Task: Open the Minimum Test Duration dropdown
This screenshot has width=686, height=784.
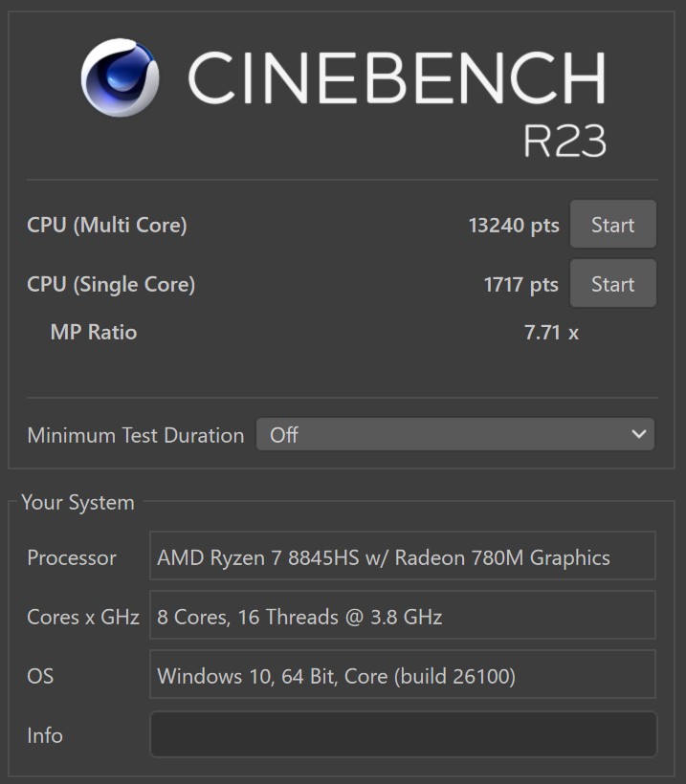Action: [x=454, y=434]
